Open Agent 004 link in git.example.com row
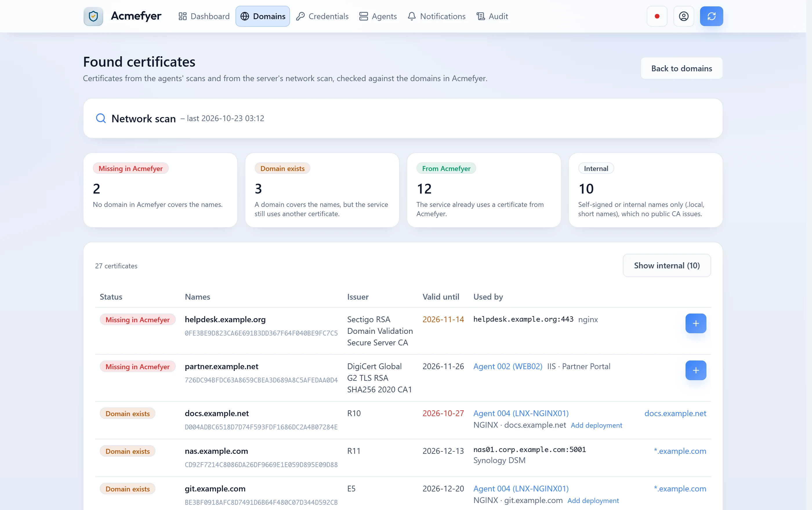Viewport: 812px width, 510px height. click(x=521, y=489)
